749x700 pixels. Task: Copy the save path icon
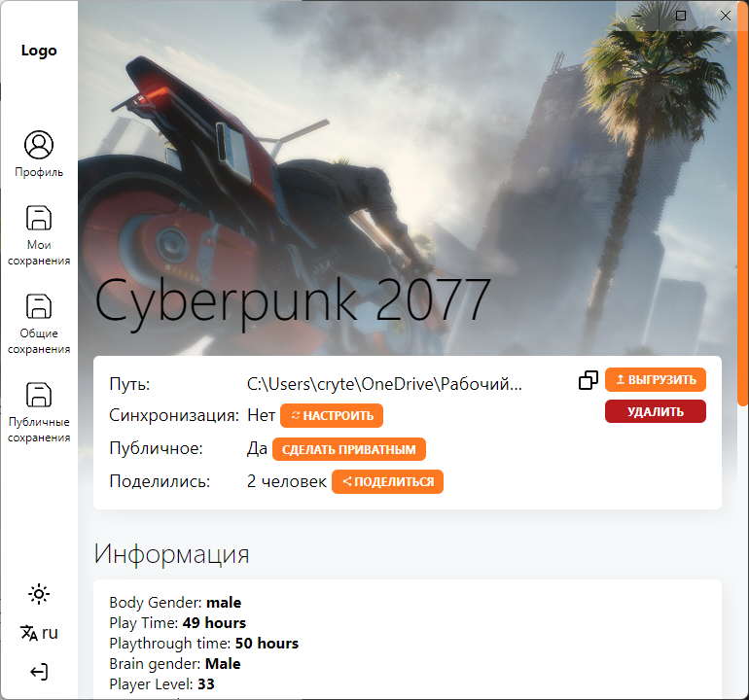pos(588,380)
